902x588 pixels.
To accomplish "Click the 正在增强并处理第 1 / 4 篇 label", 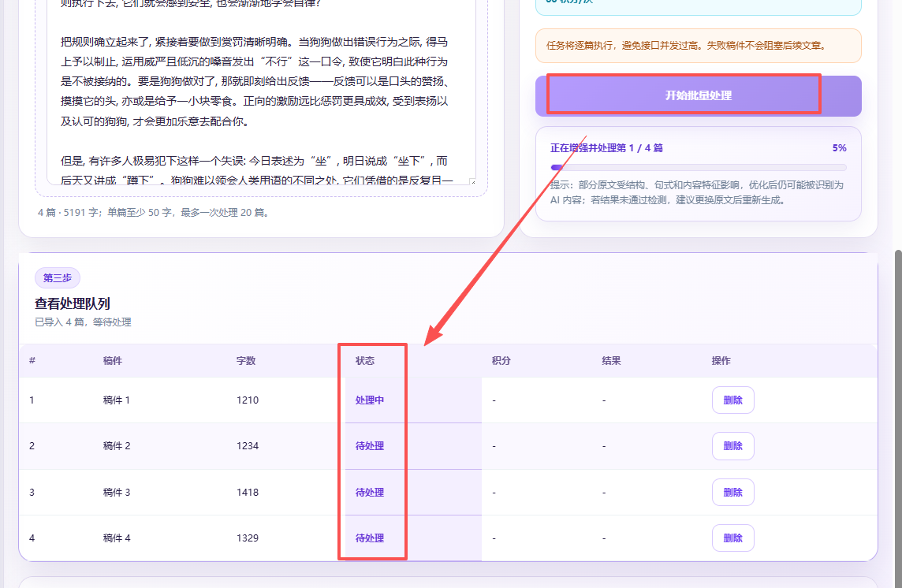I will coord(606,148).
